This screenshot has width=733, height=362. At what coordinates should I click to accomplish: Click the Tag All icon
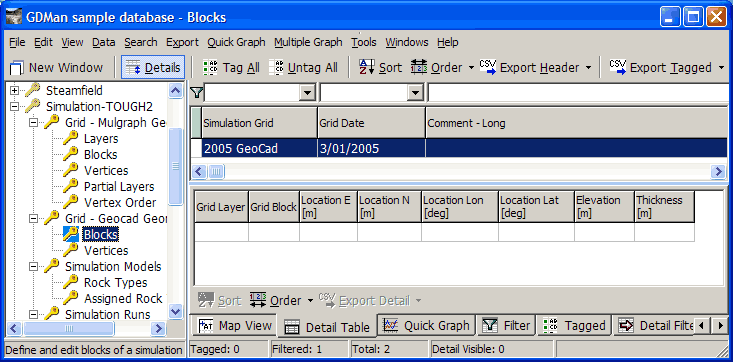click(x=210, y=68)
